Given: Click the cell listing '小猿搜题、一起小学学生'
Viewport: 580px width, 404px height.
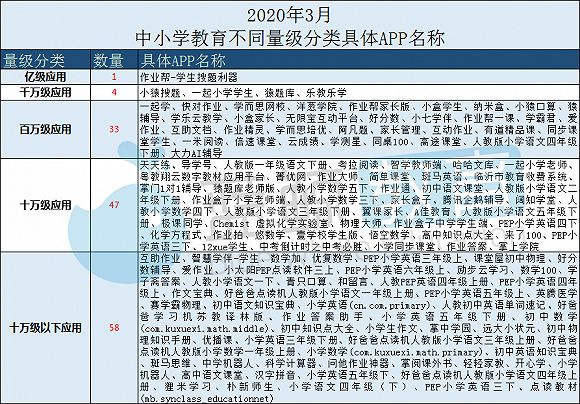Looking at the screenshot, I should [x=358, y=92].
